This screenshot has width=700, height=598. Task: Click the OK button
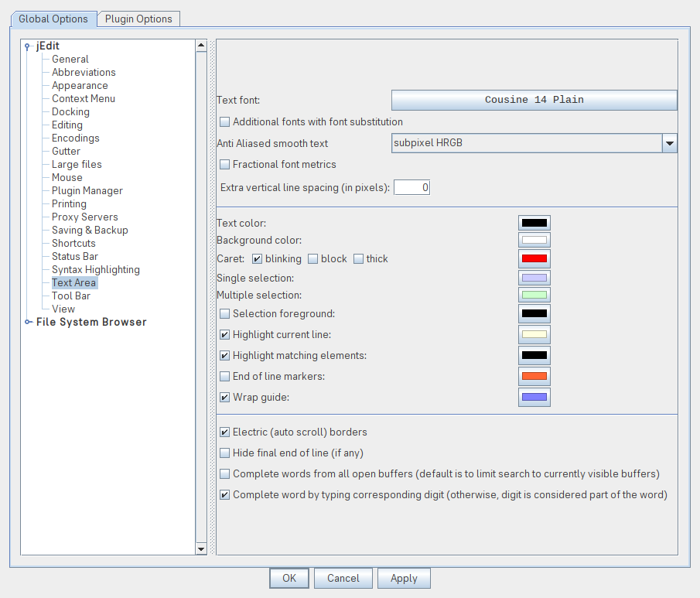[x=289, y=579]
